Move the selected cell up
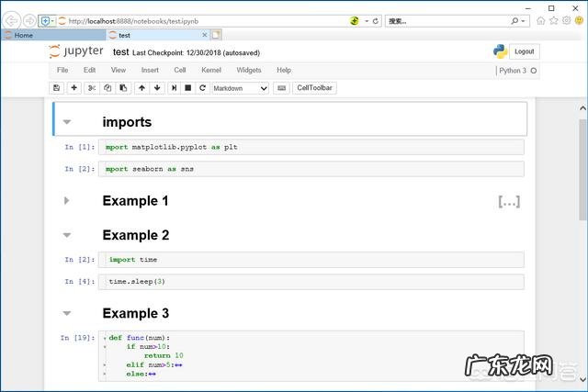588x392 pixels. click(x=141, y=88)
